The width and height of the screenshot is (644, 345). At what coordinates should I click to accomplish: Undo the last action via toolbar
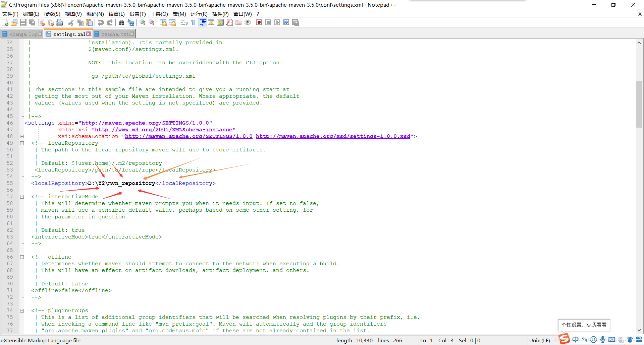[x=101, y=22]
